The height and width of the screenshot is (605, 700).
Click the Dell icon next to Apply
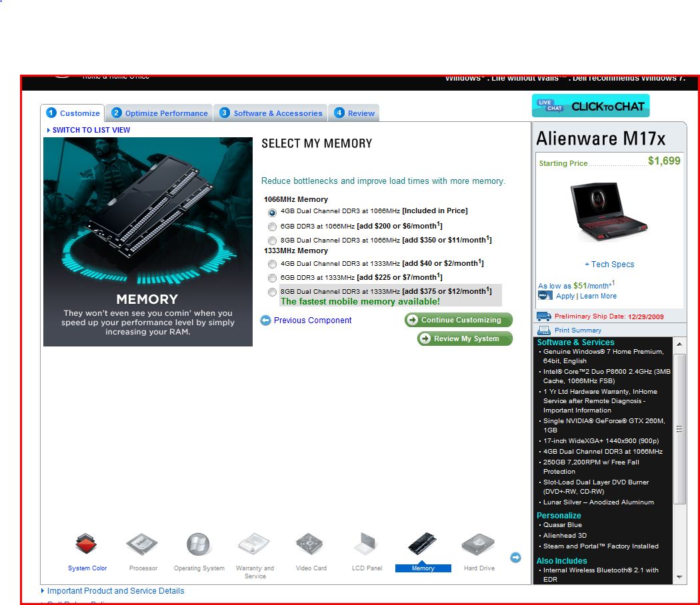(x=545, y=296)
